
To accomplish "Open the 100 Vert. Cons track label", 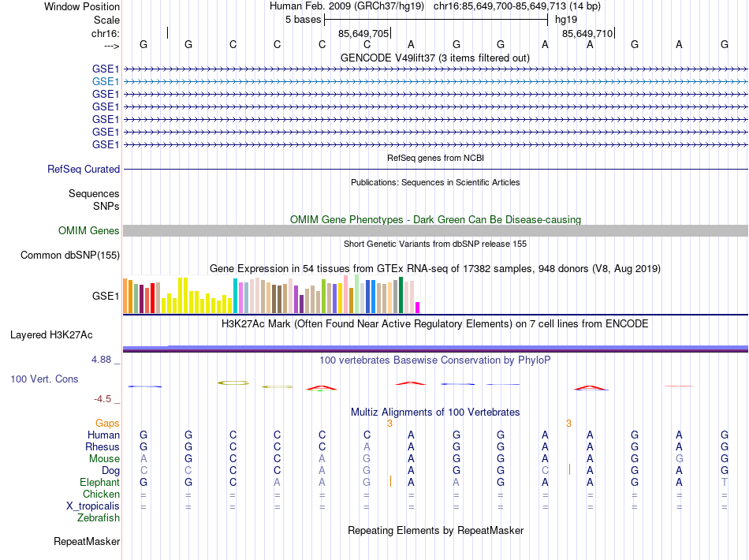I will coord(44,379).
